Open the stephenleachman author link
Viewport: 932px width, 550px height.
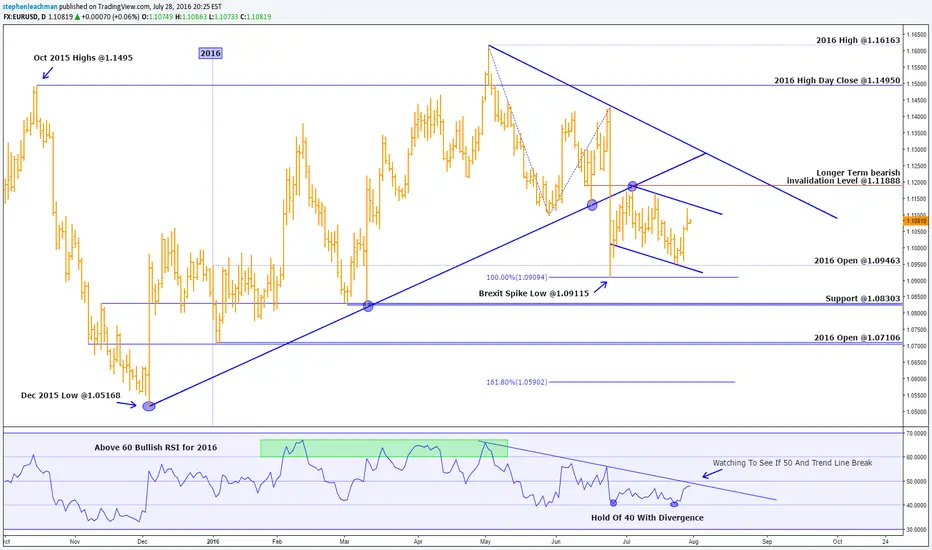point(30,7)
